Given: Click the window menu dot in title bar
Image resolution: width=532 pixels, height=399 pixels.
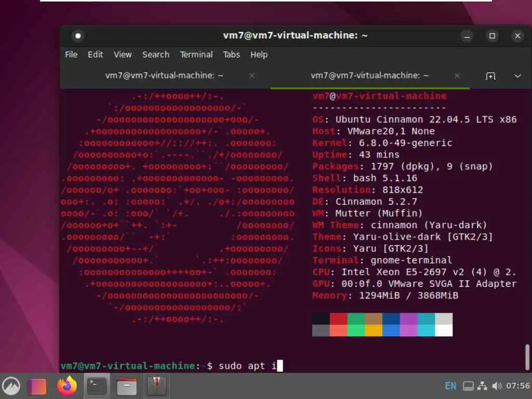Looking at the screenshot, I should pyautogui.click(x=78, y=36).
